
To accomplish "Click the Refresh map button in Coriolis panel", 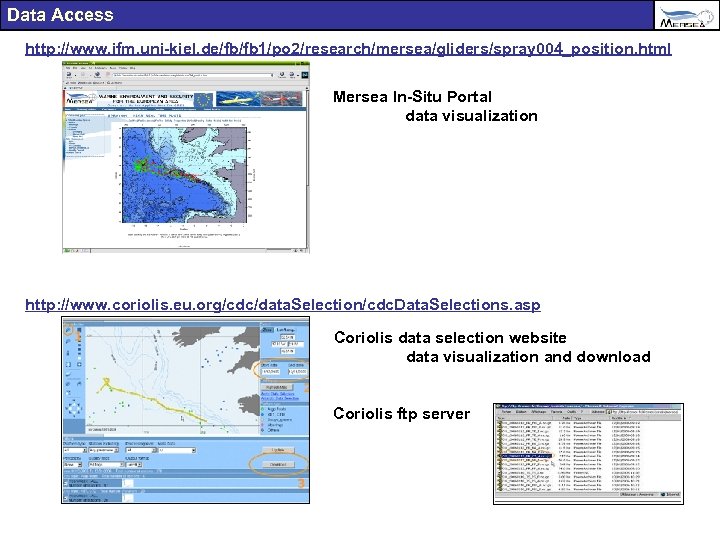I will [x=277, y=387].
